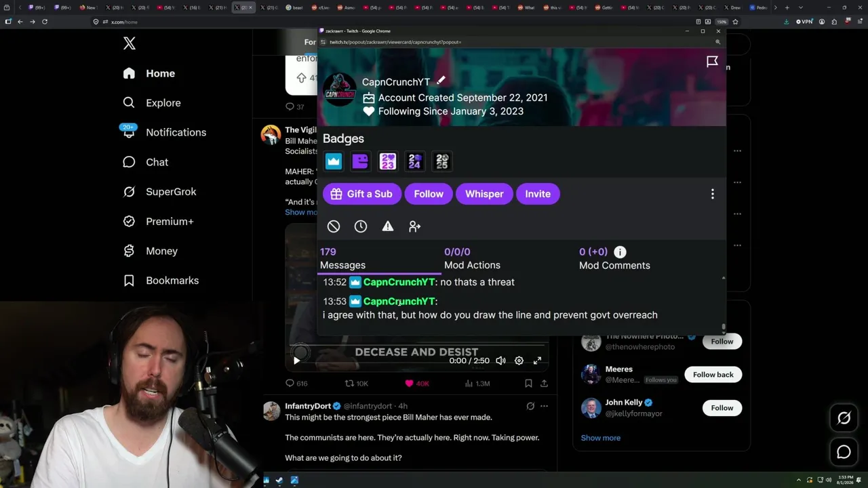
Task: Open Notifications in the X sidebar
Action: coord(164,132)
